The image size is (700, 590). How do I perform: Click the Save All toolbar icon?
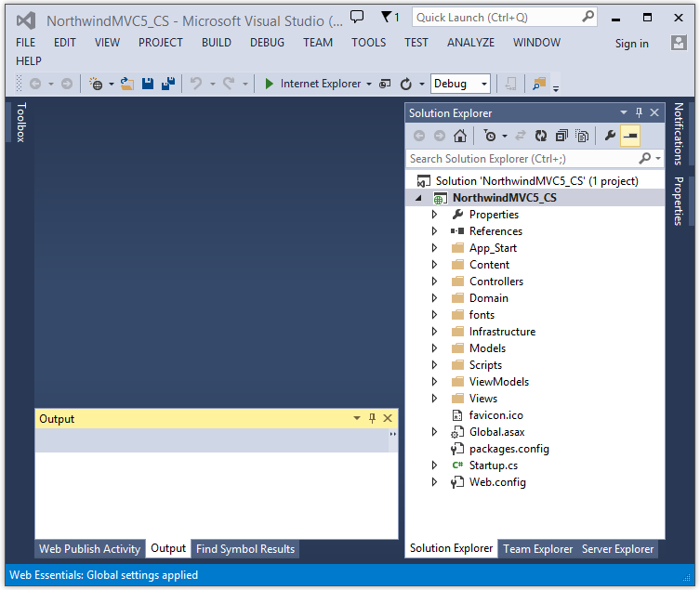[x=168, y=84]
